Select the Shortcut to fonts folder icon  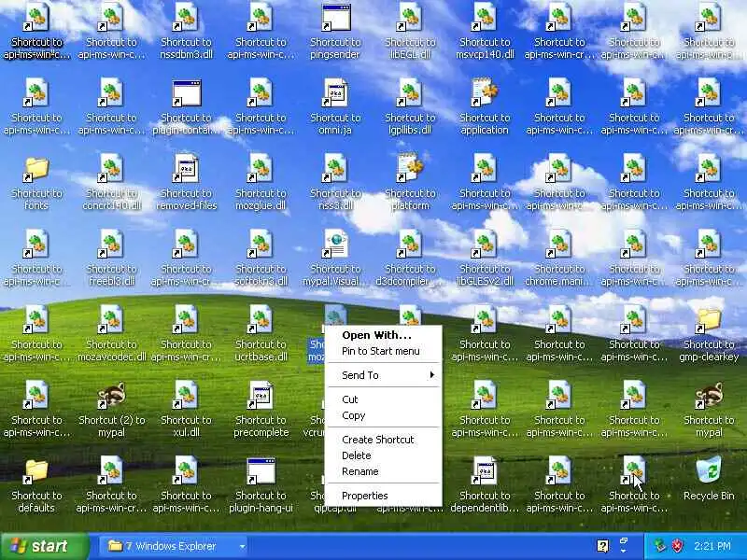tap(36, 183)
